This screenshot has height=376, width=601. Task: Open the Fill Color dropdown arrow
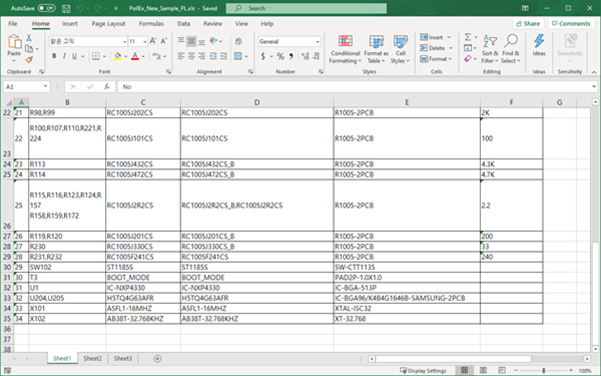[125, 56]
